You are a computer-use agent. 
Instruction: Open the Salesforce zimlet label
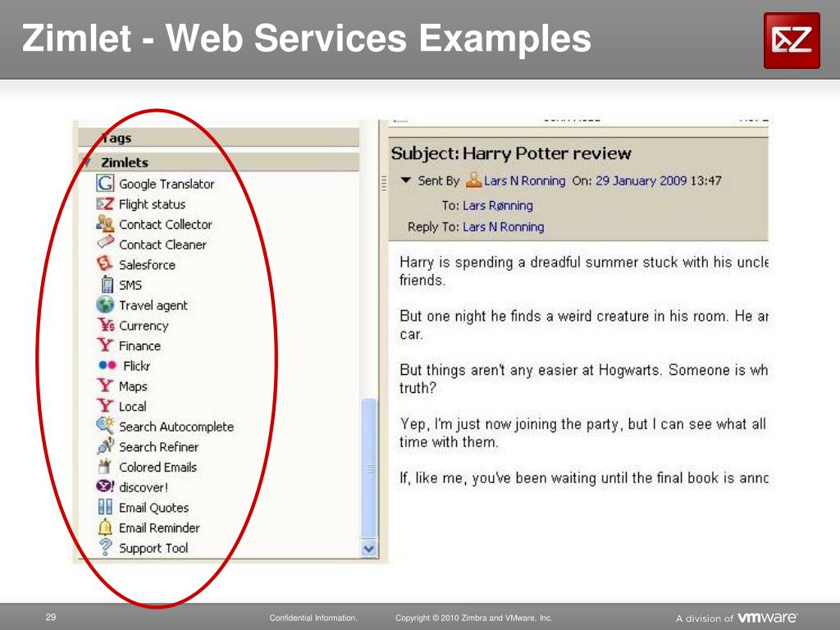[148, 265]
